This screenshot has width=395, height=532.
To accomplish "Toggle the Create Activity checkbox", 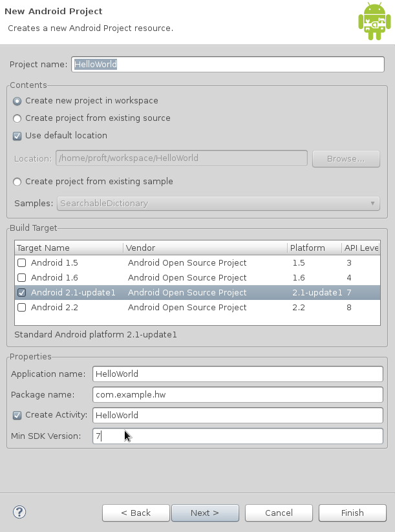I will pyautogui.click(x=17, y=415).
